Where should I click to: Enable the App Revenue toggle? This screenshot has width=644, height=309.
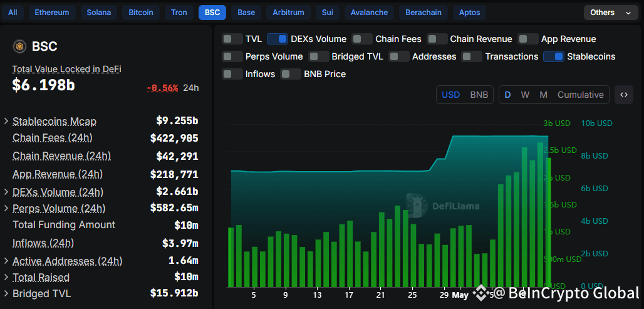(528, 39)
